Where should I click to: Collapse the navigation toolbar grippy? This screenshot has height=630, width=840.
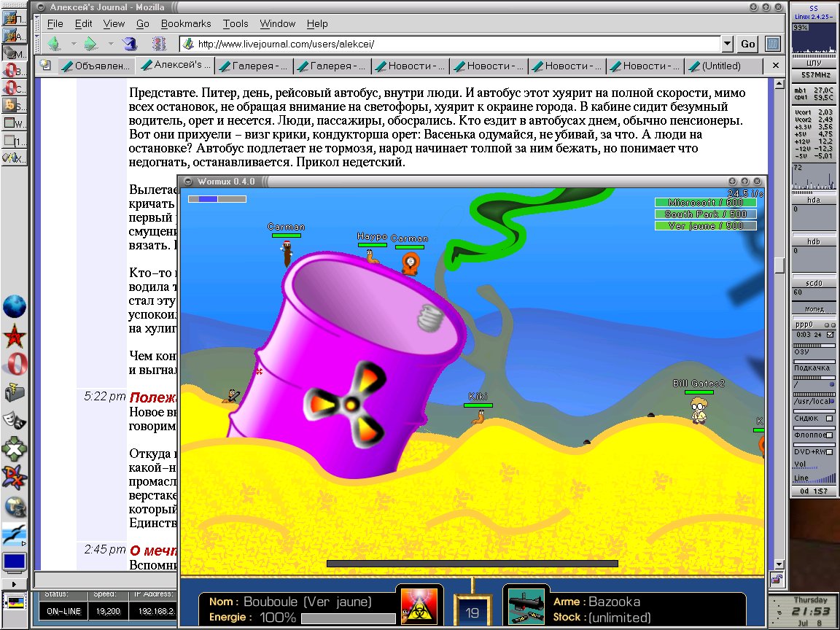click(37, 44)
